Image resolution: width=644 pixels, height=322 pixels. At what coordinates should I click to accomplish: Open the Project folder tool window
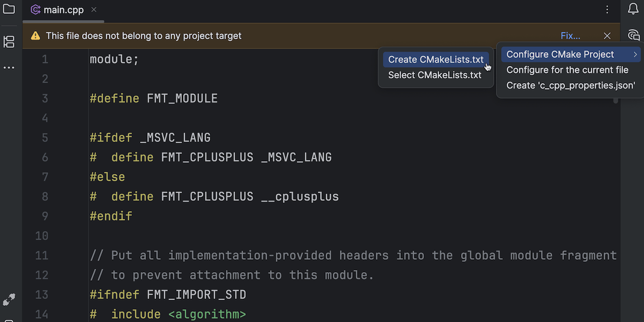point(9,9)
